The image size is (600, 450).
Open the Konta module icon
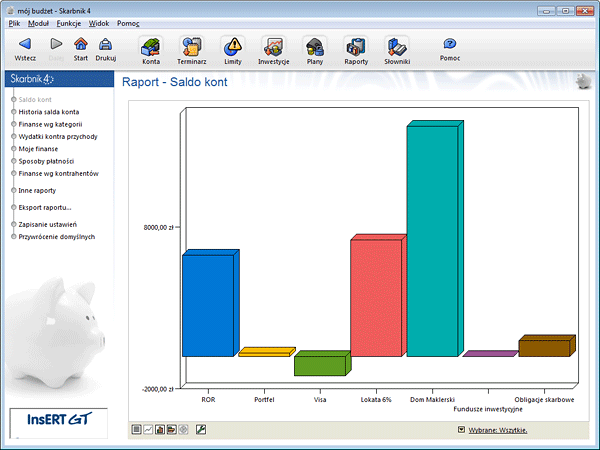click(x=151, y=46)
